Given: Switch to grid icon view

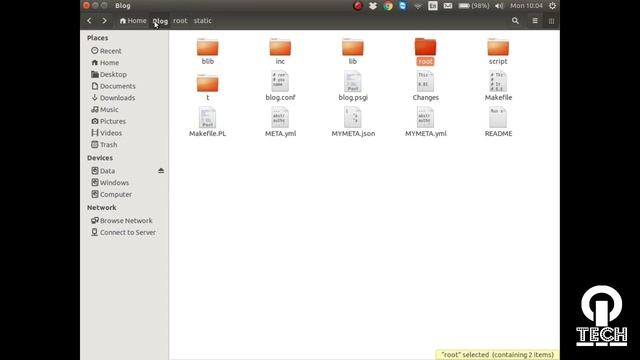Looking at the screenshot, I should point(551,21).
